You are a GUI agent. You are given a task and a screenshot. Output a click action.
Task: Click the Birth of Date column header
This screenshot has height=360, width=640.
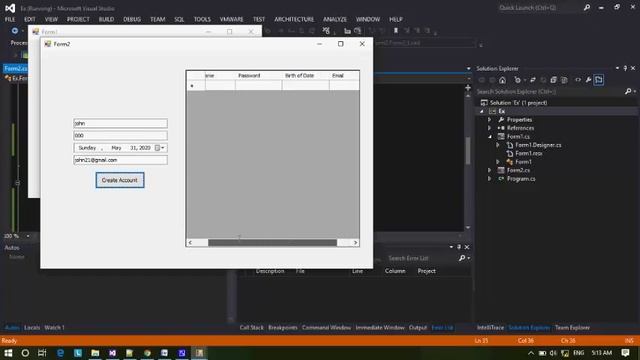coord(305,76)
